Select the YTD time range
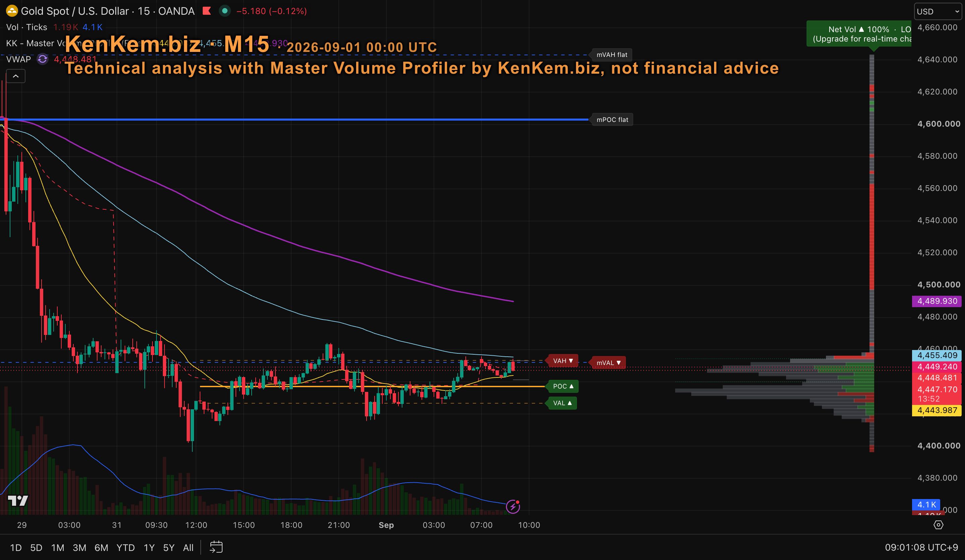The height and width of the screenshot is (560, 965). [126, 548]
